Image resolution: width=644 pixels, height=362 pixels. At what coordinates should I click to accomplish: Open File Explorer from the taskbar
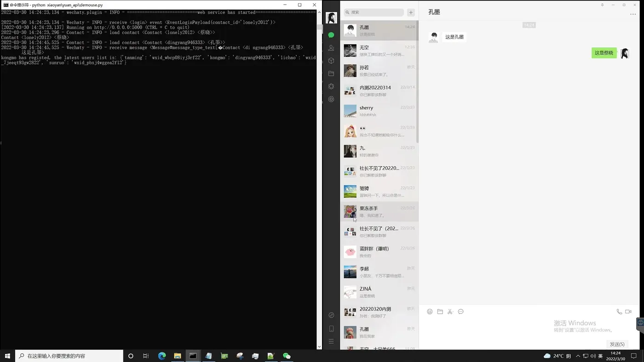click(x=178, y=356)
